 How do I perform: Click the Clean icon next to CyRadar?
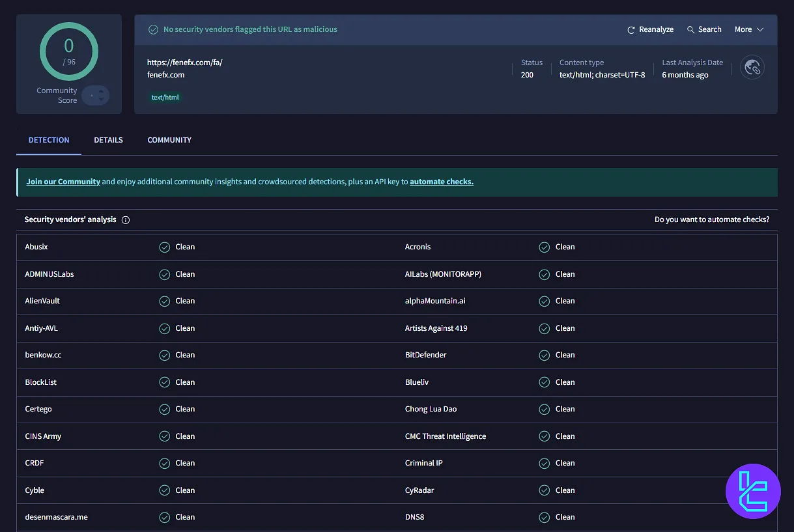(x=545, y=490)
